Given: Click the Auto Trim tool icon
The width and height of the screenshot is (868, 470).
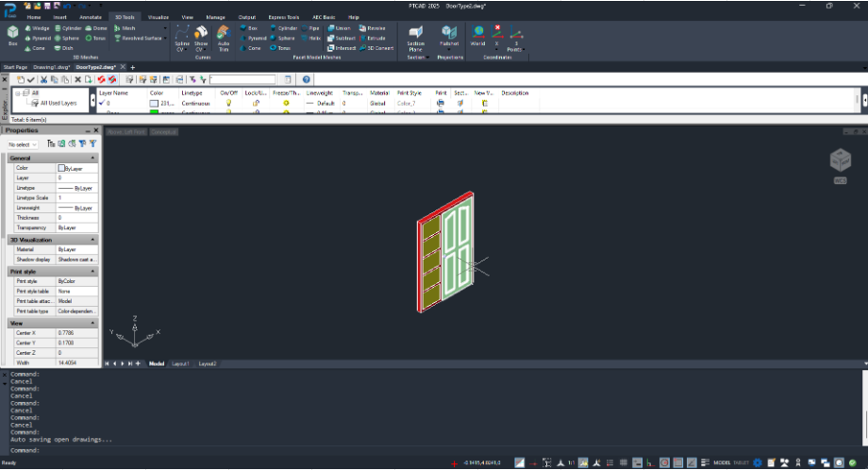Looking at the screenshot, I should (223, 38).
